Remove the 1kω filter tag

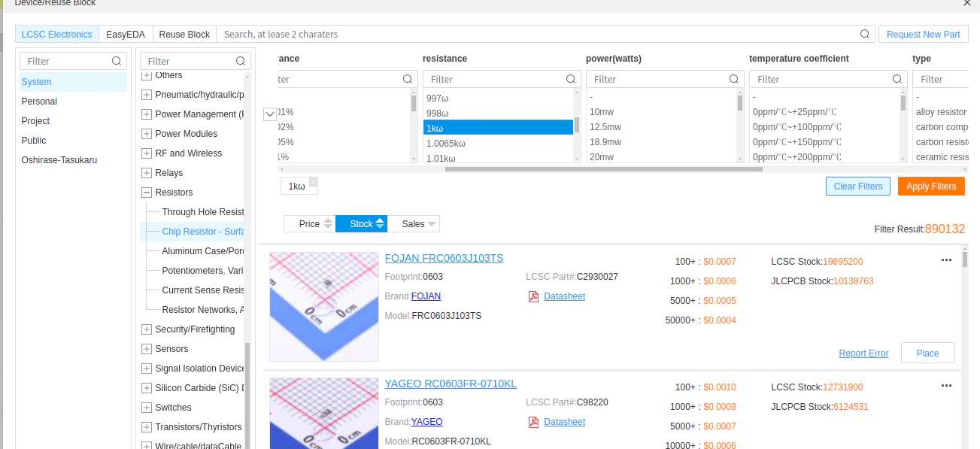(x=314, y=181)
